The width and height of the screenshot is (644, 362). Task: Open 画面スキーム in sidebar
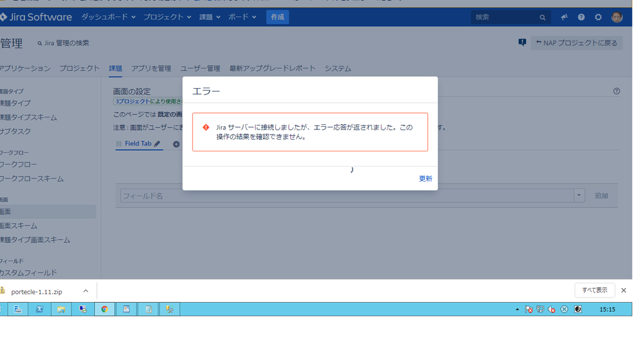19,226
